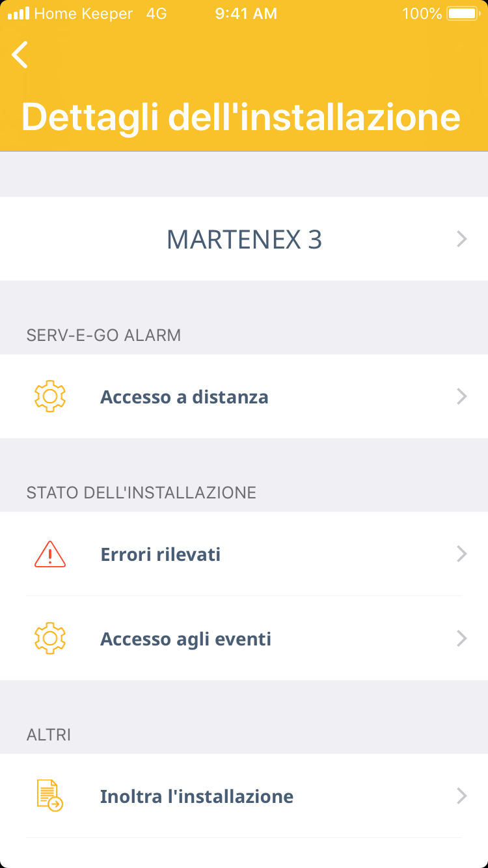488x868 pixels.
Task: Tap the back arrow in the header
Action: [x=20, y=55]
